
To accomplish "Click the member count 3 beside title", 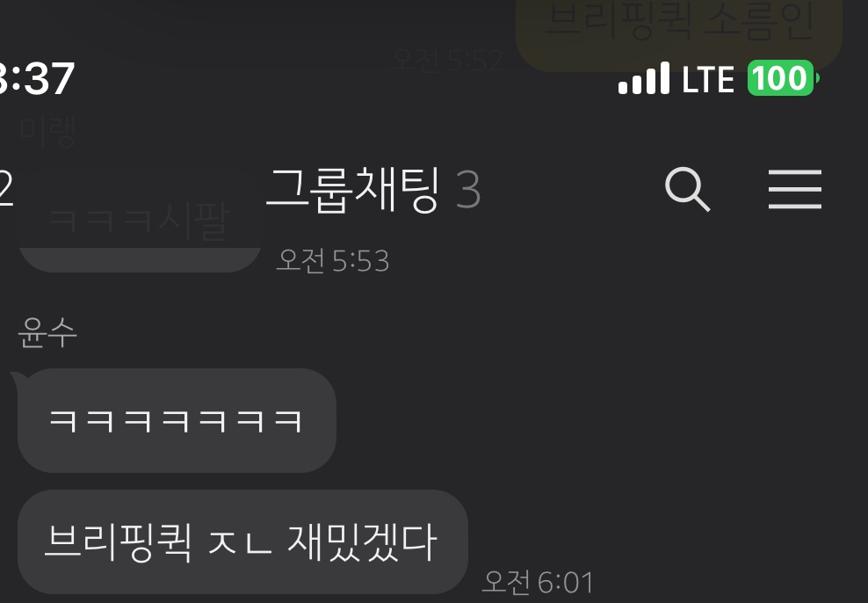I will point(468,190).
